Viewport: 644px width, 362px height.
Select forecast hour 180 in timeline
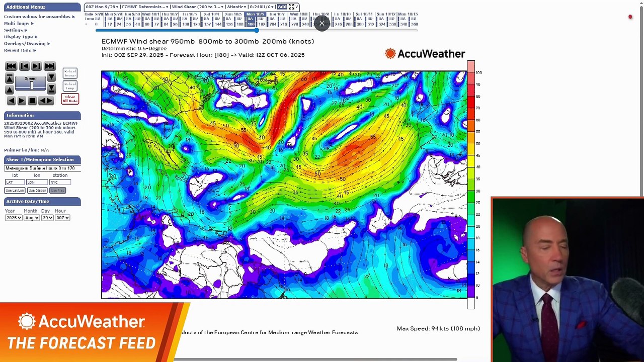coord(251,24)
